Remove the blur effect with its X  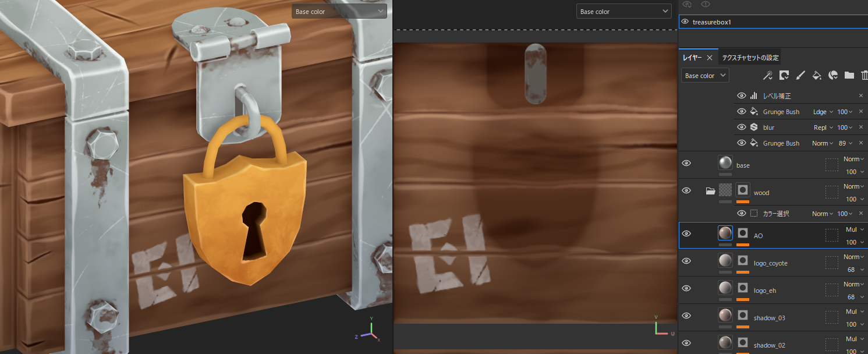(861, 128)
